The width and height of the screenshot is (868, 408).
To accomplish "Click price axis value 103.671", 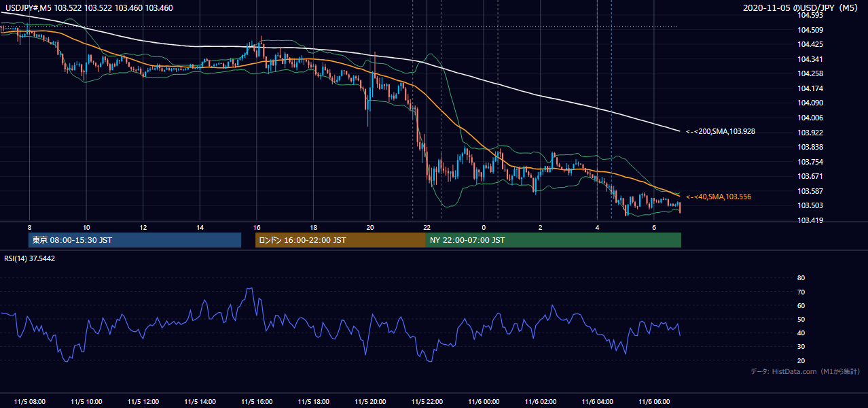I will click(x=810, y=176).
